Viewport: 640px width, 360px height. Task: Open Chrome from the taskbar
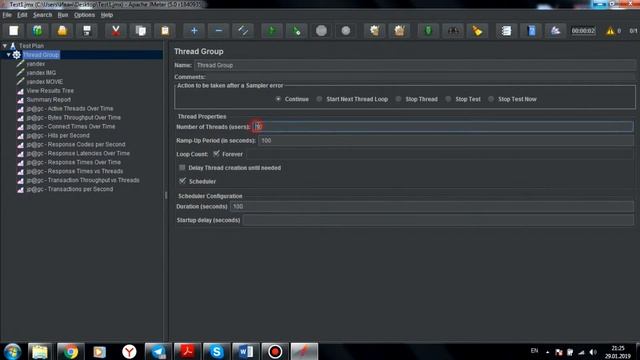tap(71, 351)
